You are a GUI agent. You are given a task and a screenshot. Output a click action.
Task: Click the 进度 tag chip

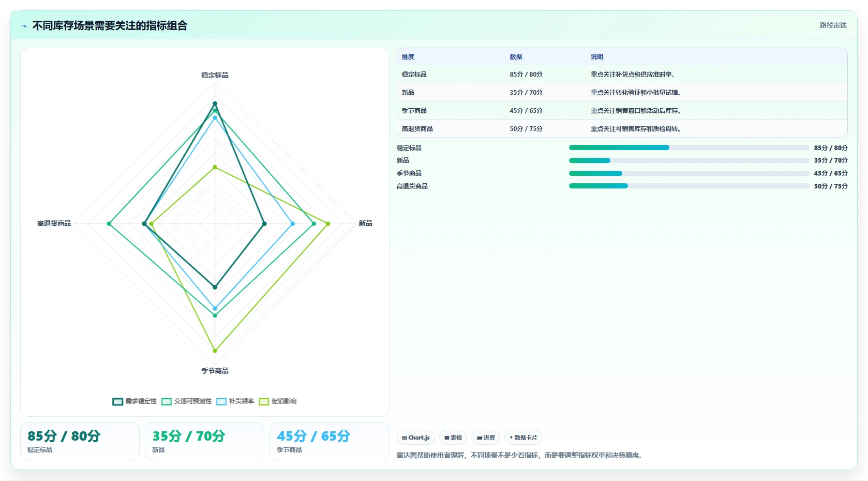click(x=486, y=438)
